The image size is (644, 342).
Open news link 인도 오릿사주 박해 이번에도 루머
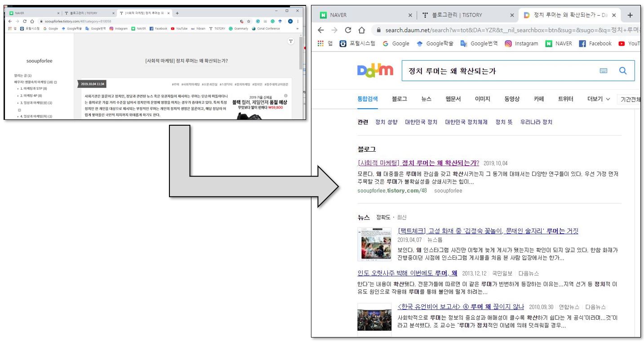pos(407,273)
